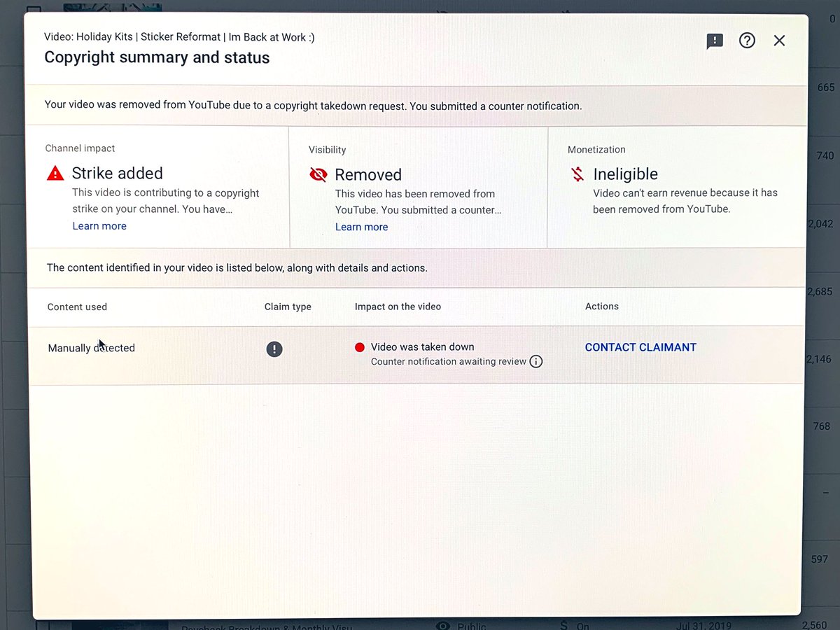Close the Copyright summary dialog

779,41
